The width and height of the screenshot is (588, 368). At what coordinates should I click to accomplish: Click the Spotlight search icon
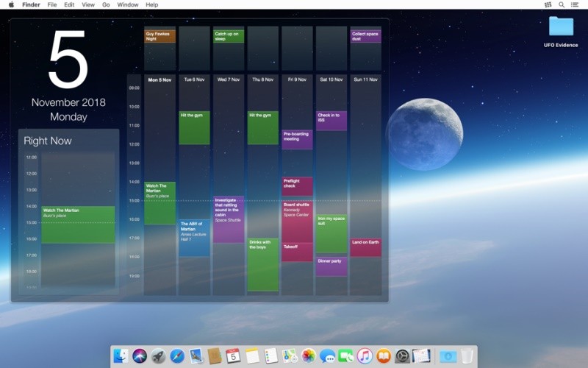click(x=562, y=4)
